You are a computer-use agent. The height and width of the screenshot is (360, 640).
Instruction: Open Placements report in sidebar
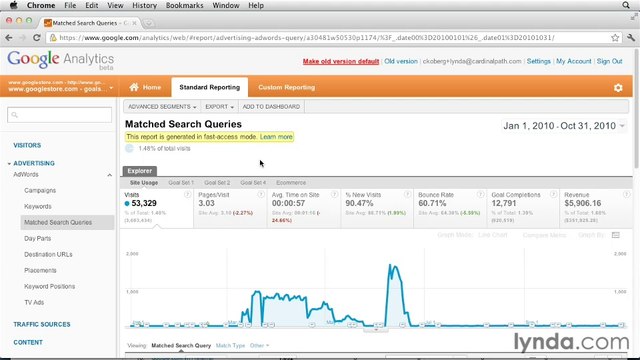coord(40,270)
